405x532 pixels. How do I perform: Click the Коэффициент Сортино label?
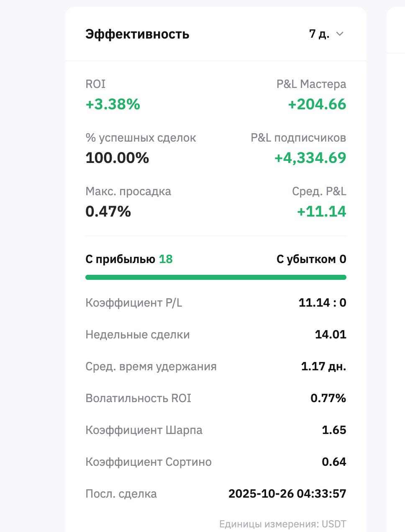click(x=149, y=462)
